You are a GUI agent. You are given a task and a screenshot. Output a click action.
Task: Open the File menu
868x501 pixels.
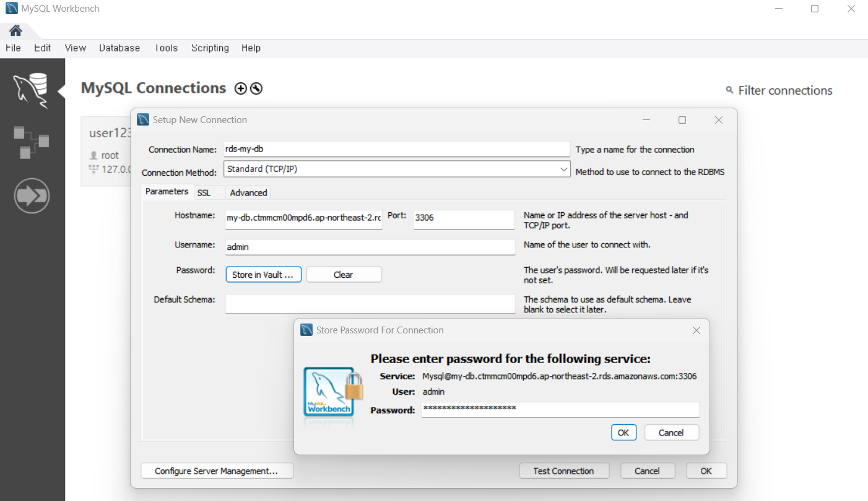13,48
